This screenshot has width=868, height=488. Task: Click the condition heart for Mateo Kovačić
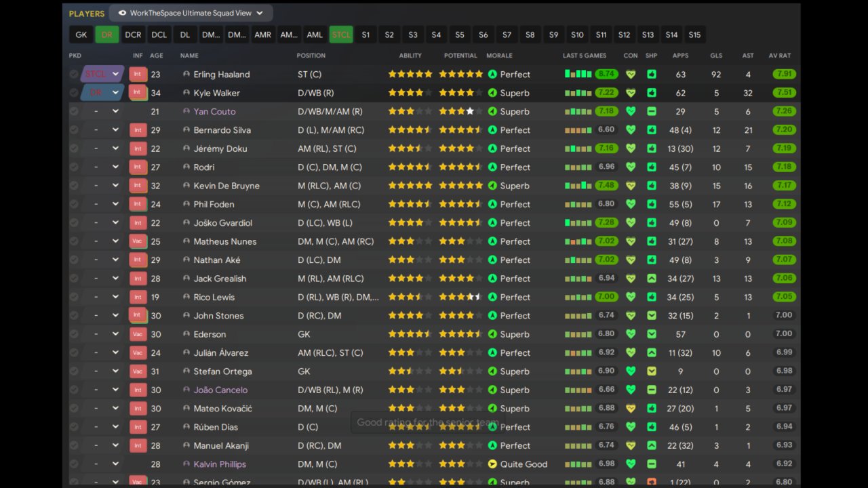click(631, 408)
